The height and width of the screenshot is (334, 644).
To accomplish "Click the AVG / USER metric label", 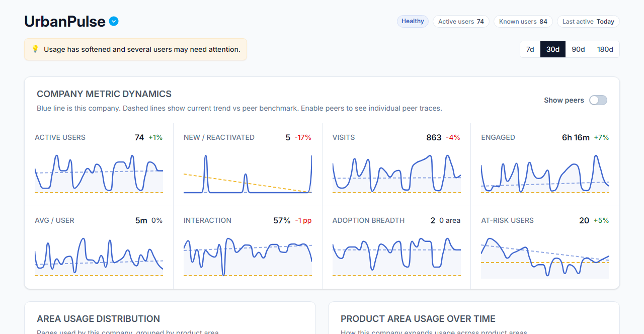I will pyautogui.click(x=54, y=220).
